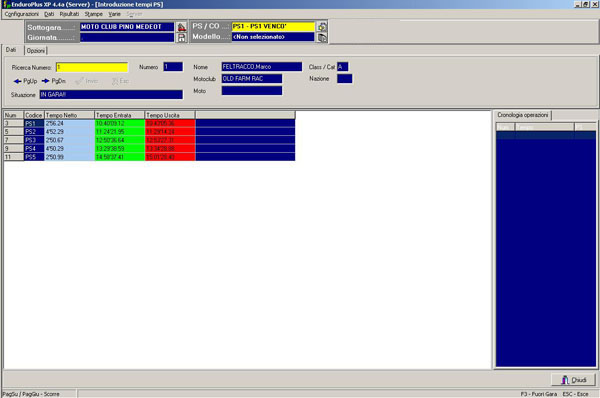
Task: Click red exit time in PS3 row
Action: click(170, 140)
